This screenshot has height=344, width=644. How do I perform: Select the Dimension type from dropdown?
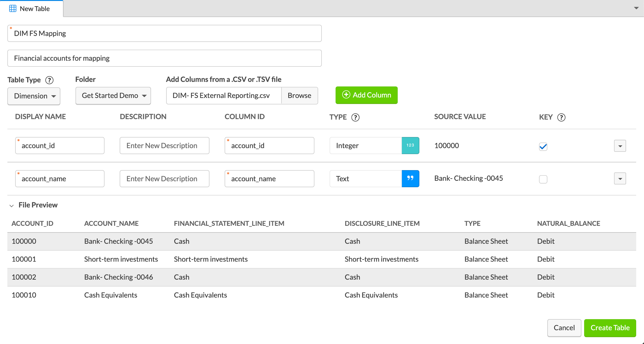(x=35, y=95)
